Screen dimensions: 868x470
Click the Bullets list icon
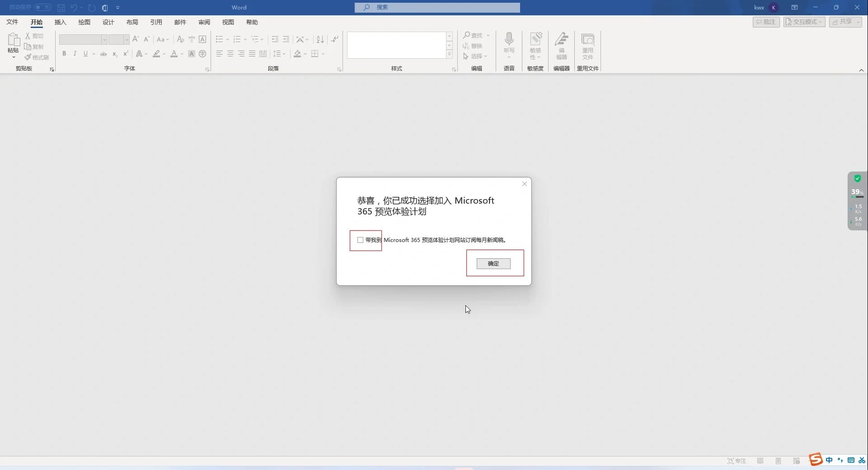220,39
